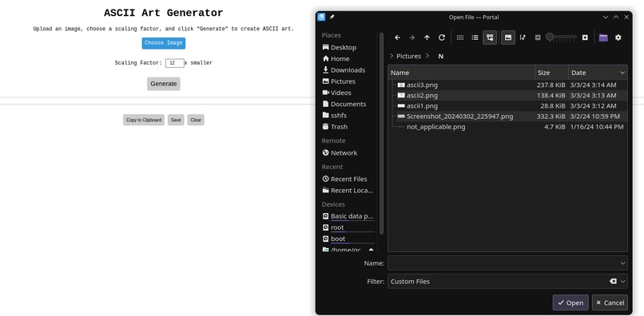This screenshot has height=316, width=644.
Task: Expand chevron before Pictures breadcrumb
Action: [x=392, y=56]
